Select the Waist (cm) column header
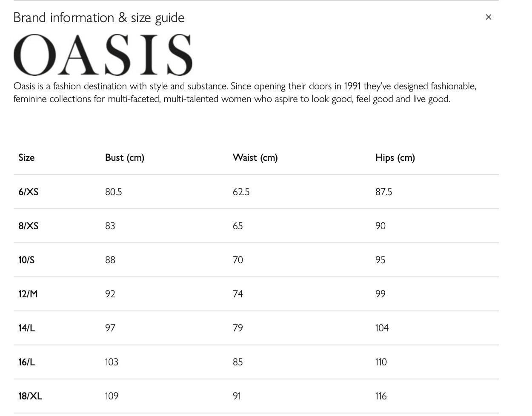This screenshot has width=532, height=416. pos(255,158)
